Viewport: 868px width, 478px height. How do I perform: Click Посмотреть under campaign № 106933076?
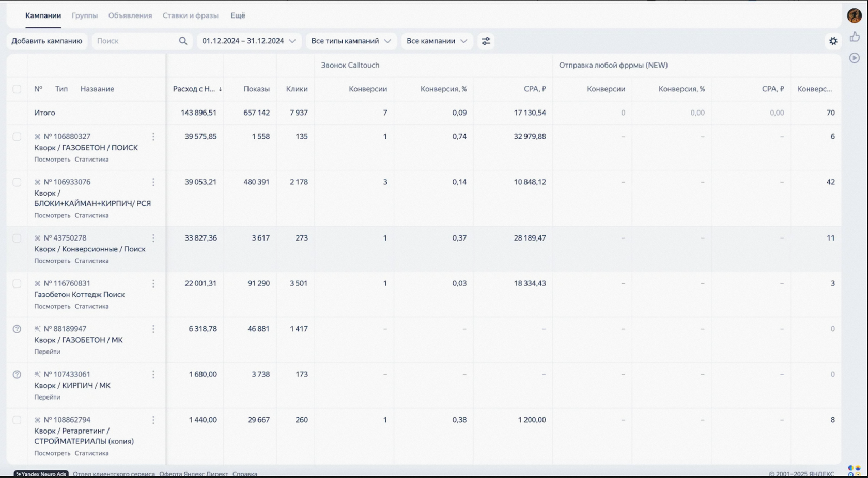(x=52, y=215)
